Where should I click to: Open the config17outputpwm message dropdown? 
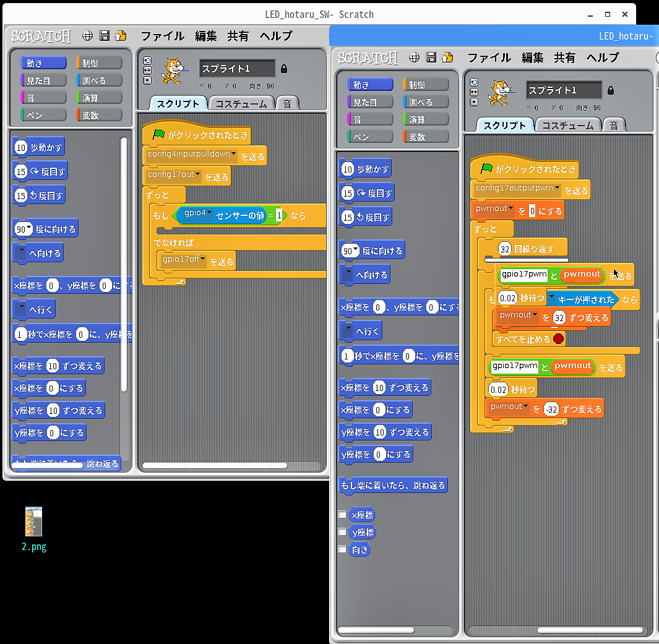coord(557,188)
